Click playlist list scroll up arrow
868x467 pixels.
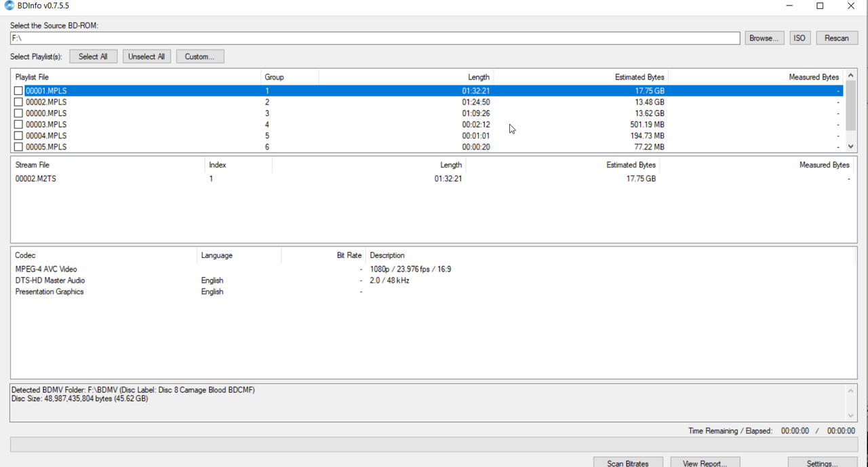(851, 75)
